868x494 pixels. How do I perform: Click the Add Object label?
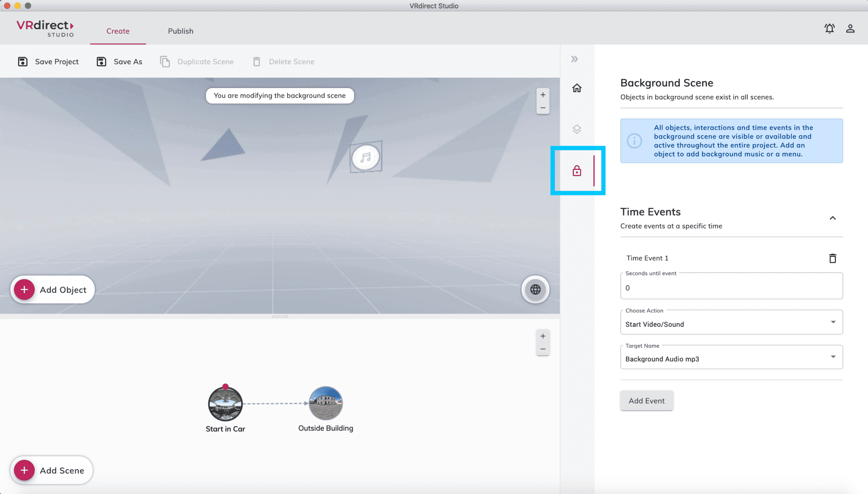[x=63, y=290]
